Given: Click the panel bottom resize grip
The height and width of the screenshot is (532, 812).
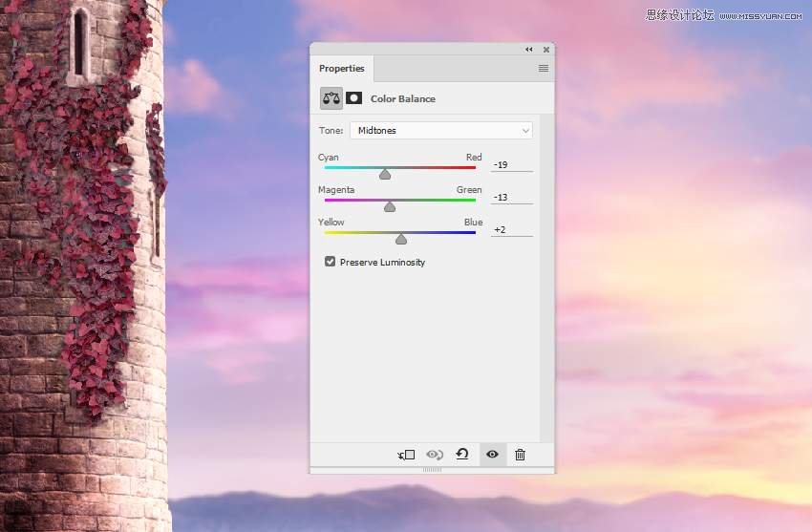Looking at the screenshot, I should [433, 470].
